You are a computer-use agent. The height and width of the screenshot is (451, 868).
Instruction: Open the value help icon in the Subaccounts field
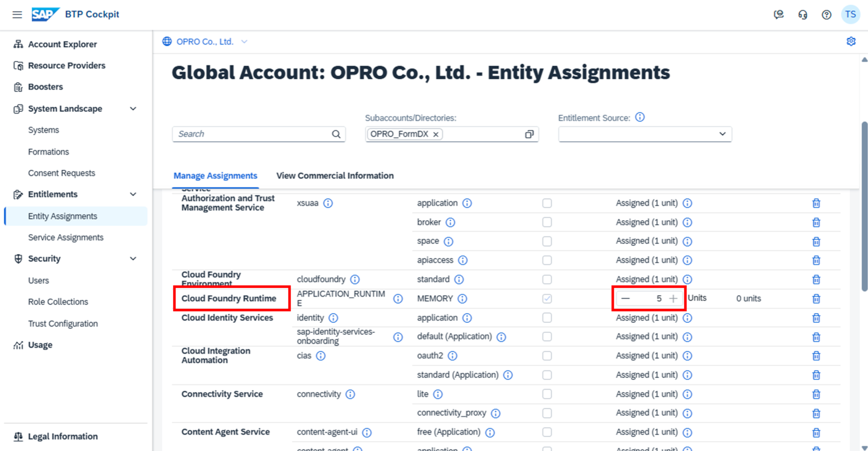pyautogui.click(x=529, y=134)
